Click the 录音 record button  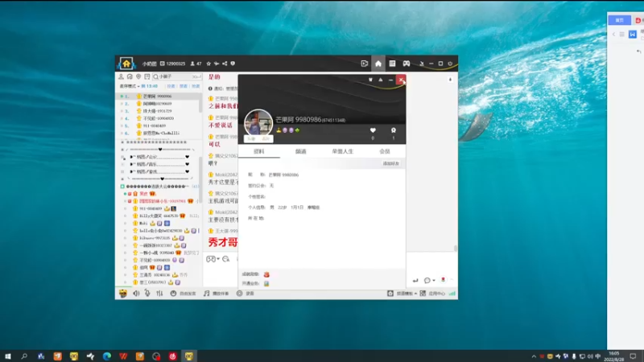(246, 294)
